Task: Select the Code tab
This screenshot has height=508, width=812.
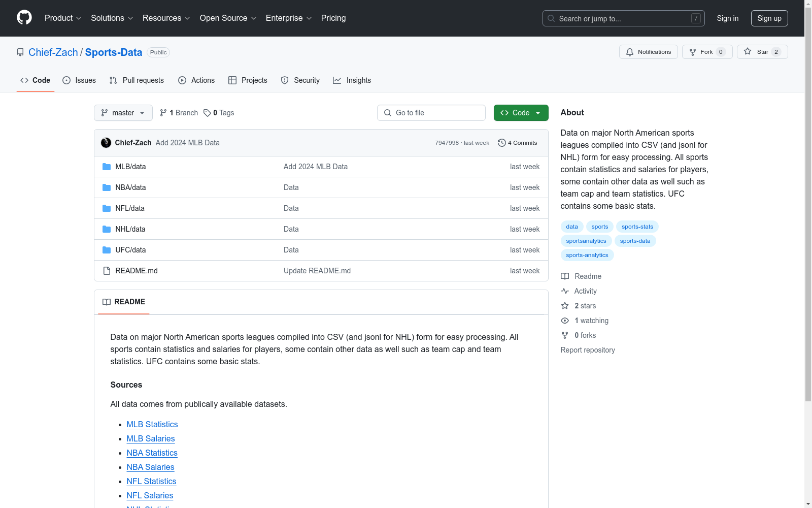Action: [36, 80]
